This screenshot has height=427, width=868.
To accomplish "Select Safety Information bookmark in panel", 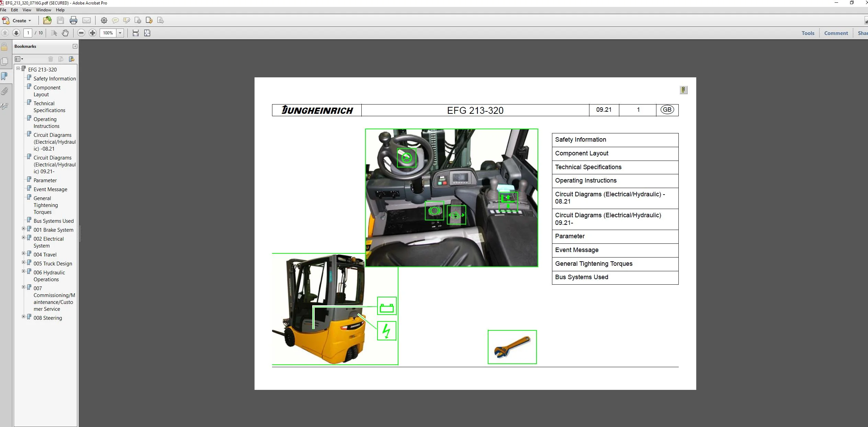I will coord(55,79).
